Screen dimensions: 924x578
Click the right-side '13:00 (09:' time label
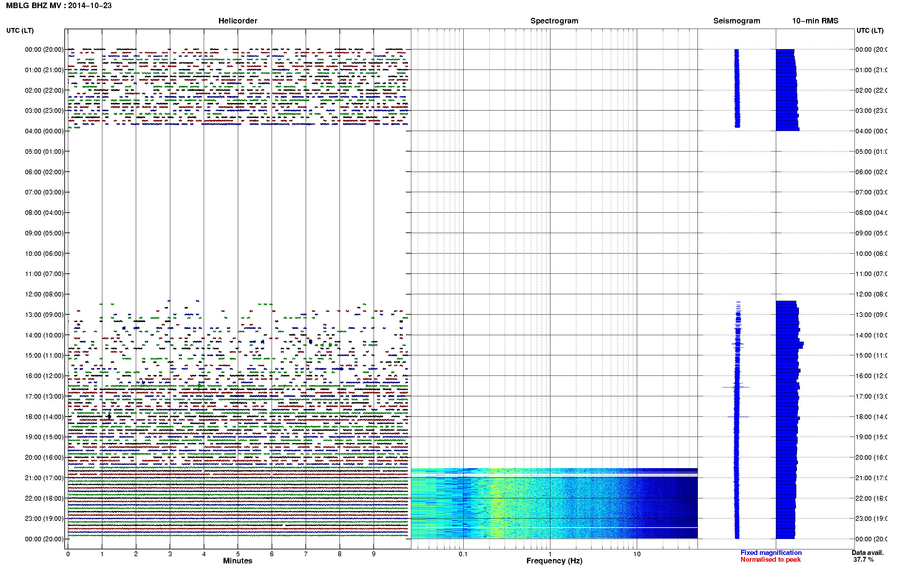coord(871,315)
